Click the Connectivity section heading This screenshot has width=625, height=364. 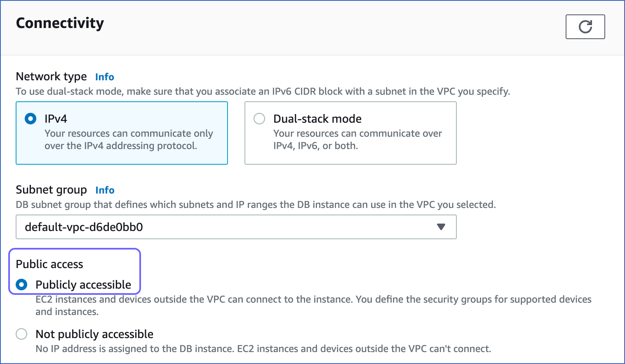click(60, 23)
